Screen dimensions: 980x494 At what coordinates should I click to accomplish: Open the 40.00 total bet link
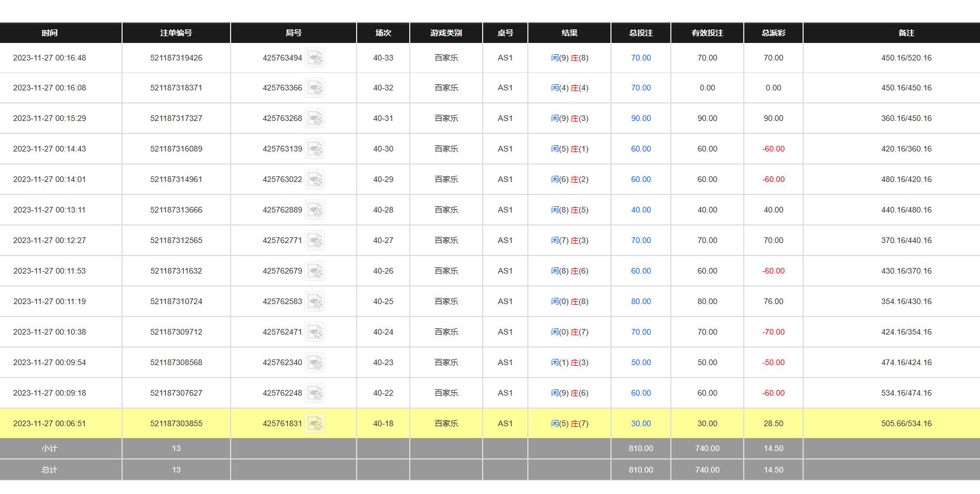(641, 210)
